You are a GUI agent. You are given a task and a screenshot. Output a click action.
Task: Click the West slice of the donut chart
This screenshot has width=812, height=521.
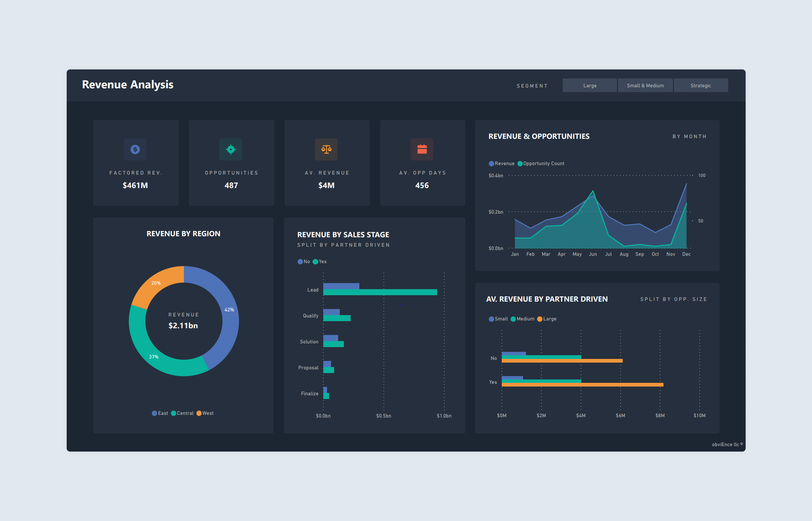pyautogui.click(x=156, y=282)
